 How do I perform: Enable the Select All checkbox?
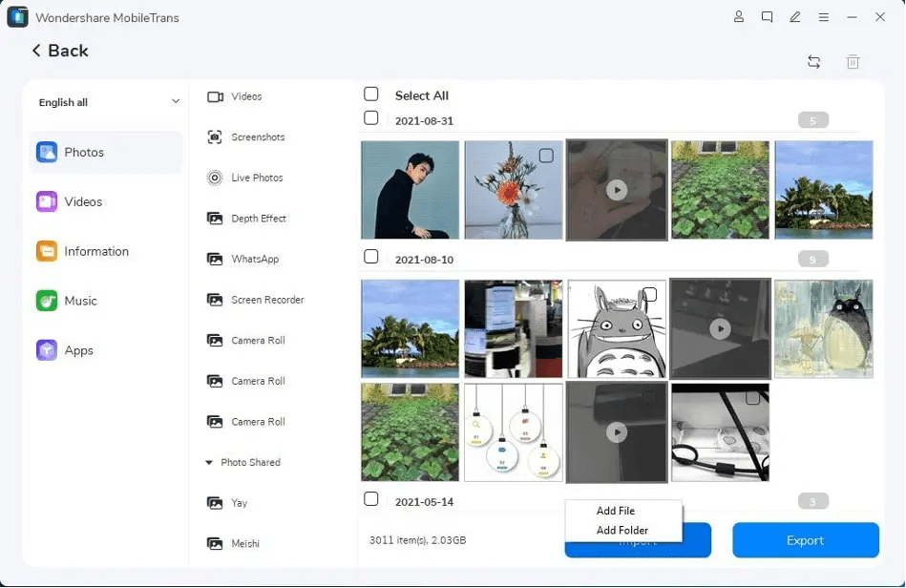(371, 94)
